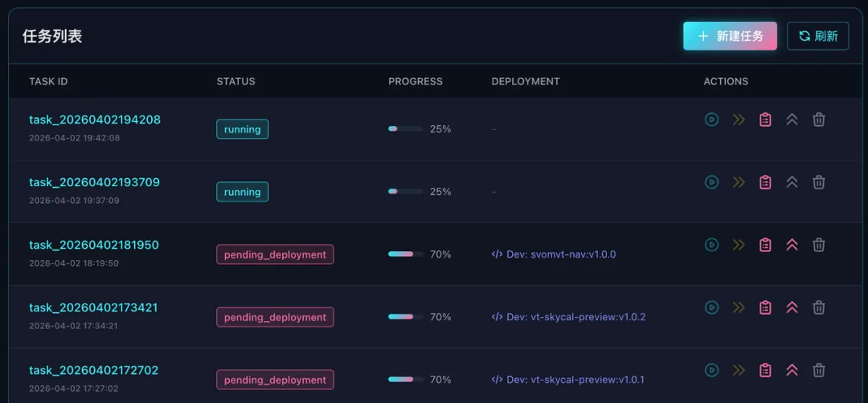Delete task_20260402193709 with trash icon
This screenshot has height=403, width=868.
pyautogui.click(x=818, y=182)
